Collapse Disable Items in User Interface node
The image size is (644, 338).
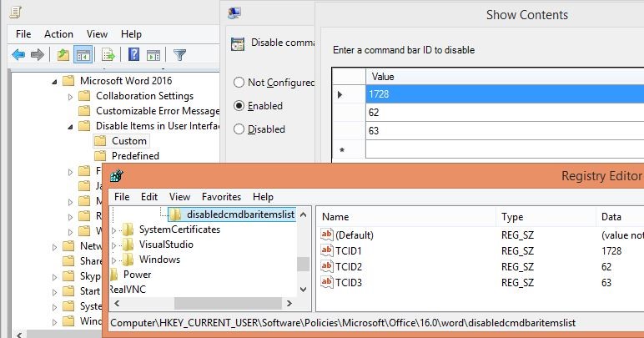pyautogui.click(x=70, y=127)
